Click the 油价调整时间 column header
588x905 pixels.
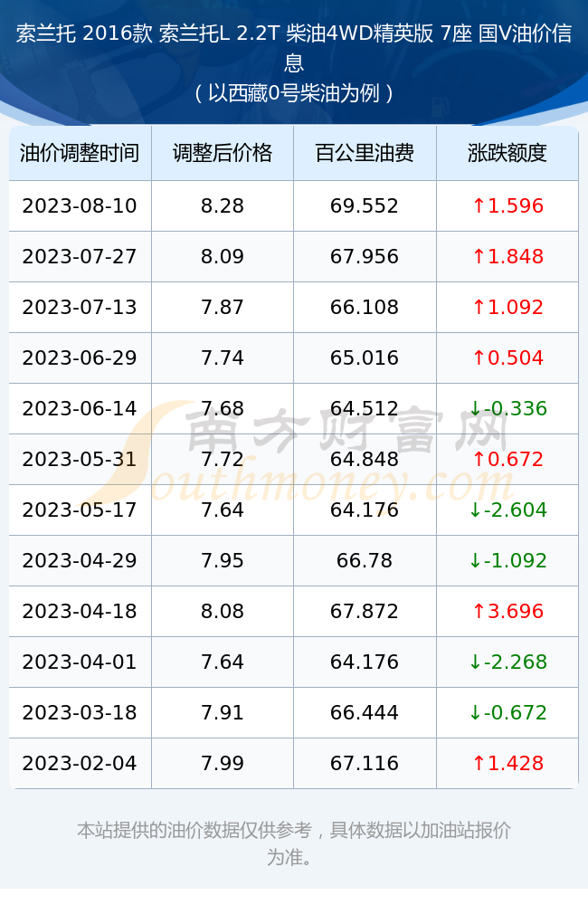(x=80, y=153)
